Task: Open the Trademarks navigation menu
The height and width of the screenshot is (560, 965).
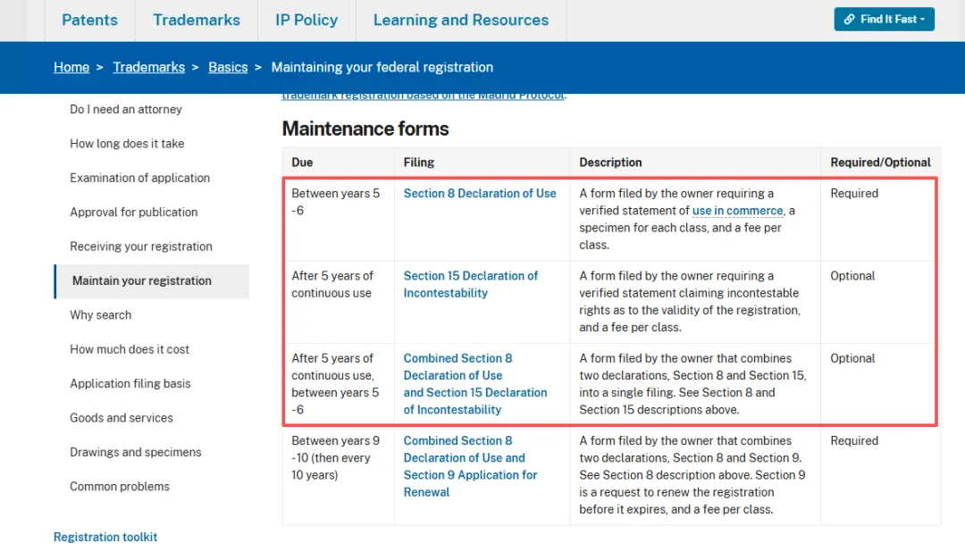Action: pos(197,20)
